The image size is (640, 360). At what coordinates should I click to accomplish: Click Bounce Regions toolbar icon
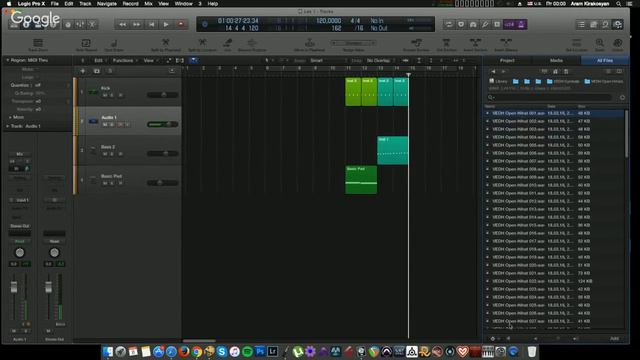pyautogui.click(x=252, y=44)
